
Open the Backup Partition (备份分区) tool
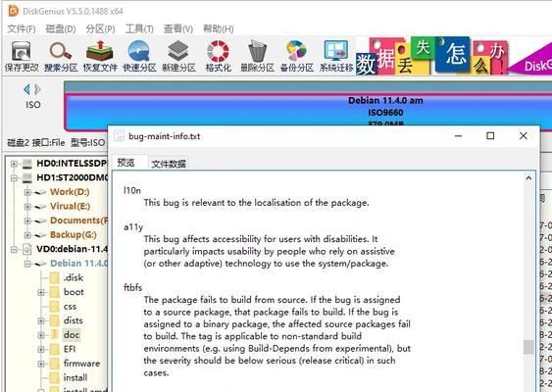click(297, 56)
